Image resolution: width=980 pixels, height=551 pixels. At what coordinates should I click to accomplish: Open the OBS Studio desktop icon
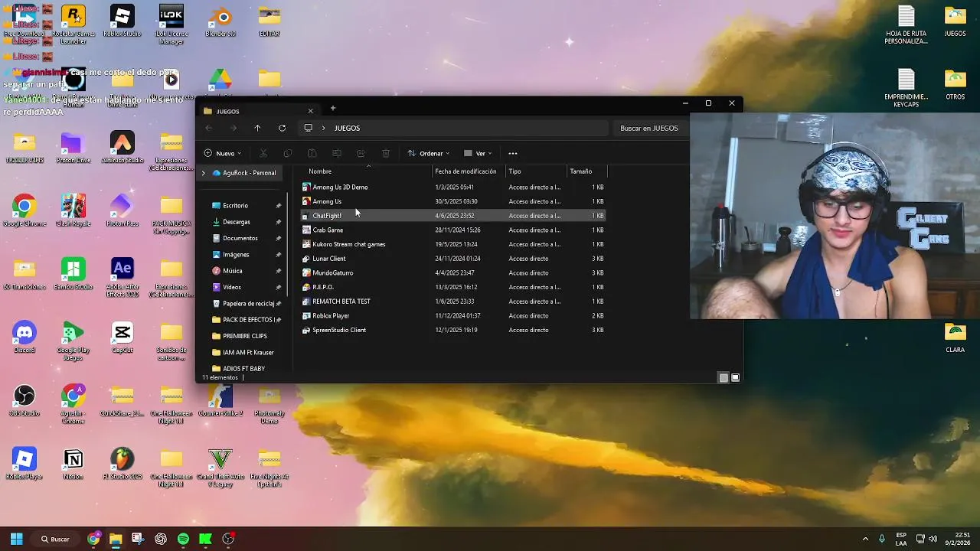[24, 400]
